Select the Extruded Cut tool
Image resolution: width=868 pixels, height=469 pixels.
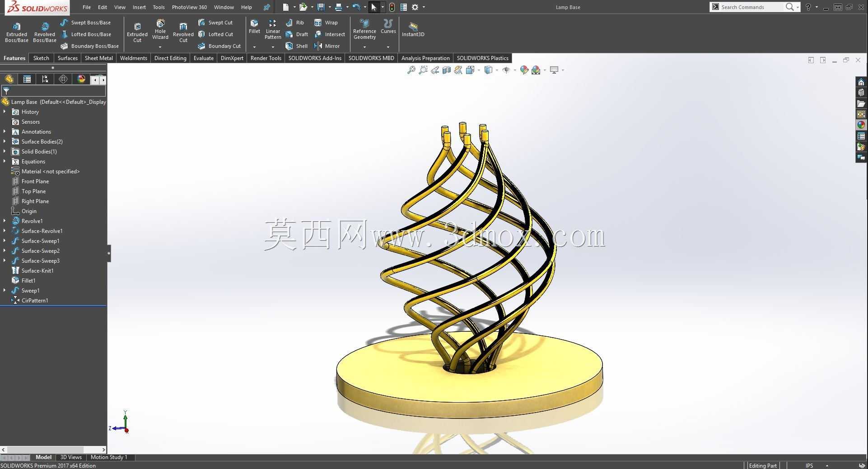tap(137, 33)
